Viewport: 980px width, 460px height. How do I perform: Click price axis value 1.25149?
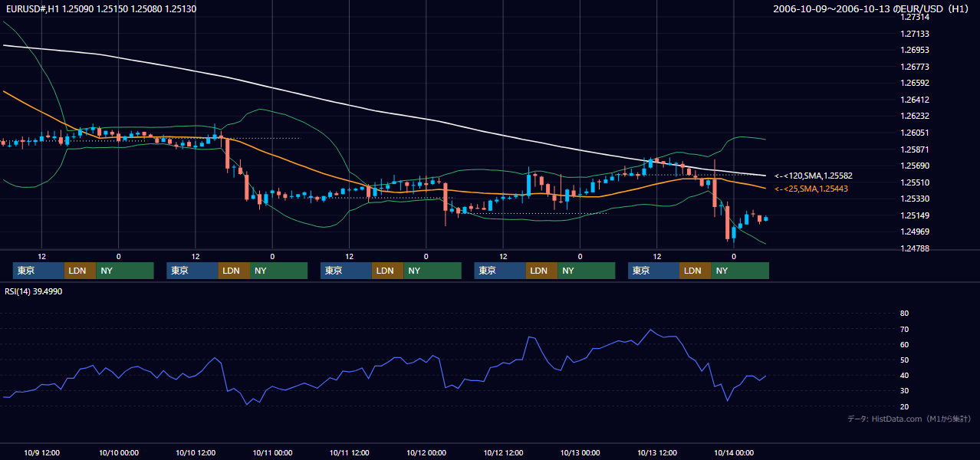[915, 215]
